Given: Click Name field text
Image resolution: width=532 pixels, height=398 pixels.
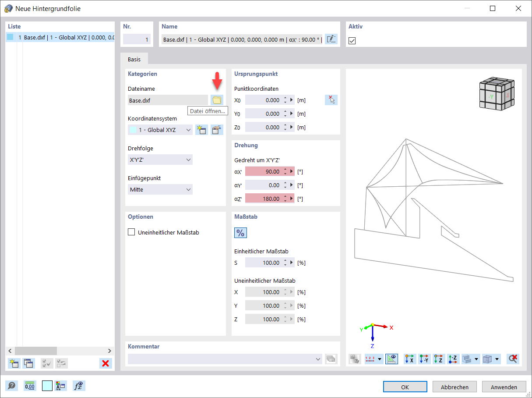Looking at the screenshot, I should pyautogui.click(x=242, y=39).
